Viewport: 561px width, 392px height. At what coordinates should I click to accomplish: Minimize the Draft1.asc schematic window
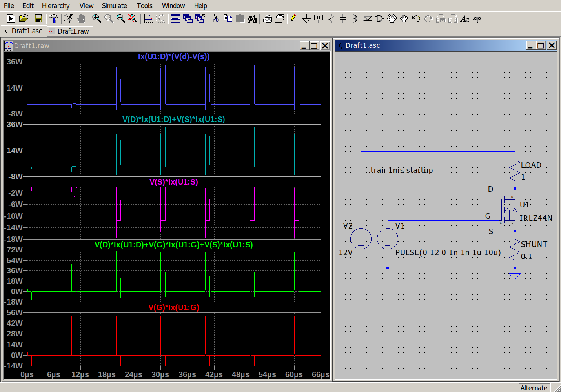[530, 45]
